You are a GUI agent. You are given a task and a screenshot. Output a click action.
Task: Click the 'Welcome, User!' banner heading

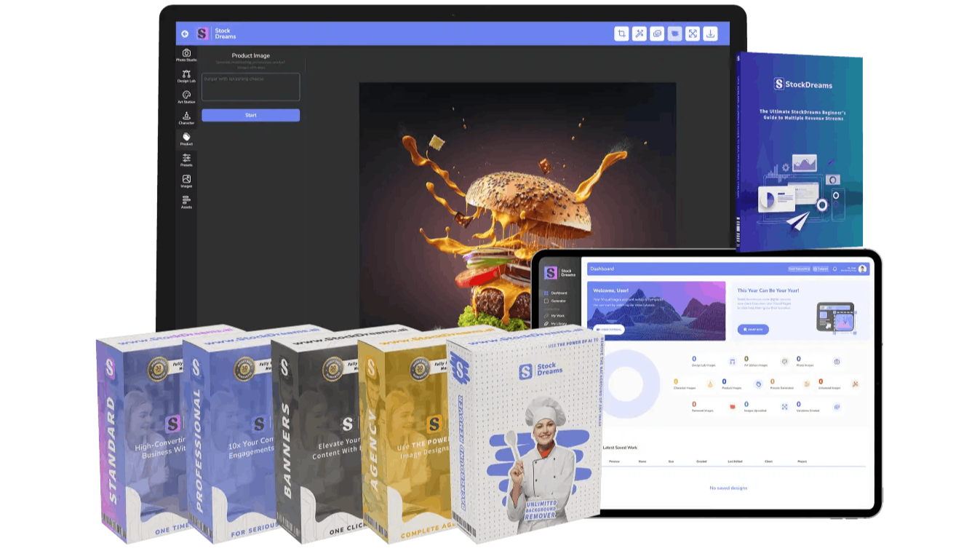610,290
